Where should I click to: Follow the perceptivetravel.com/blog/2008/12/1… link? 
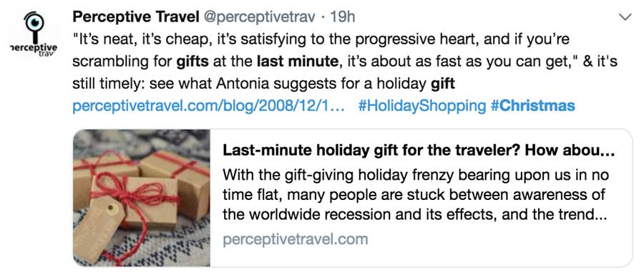[208, 106]
